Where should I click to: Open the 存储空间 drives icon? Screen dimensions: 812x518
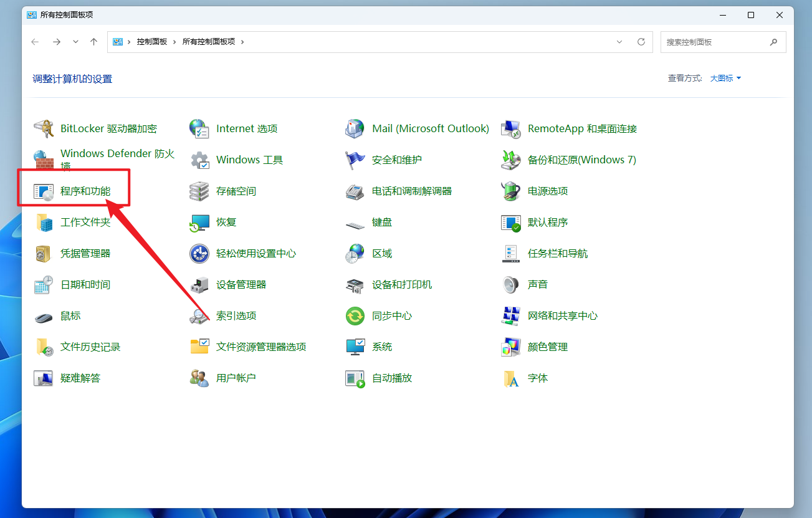199,191
